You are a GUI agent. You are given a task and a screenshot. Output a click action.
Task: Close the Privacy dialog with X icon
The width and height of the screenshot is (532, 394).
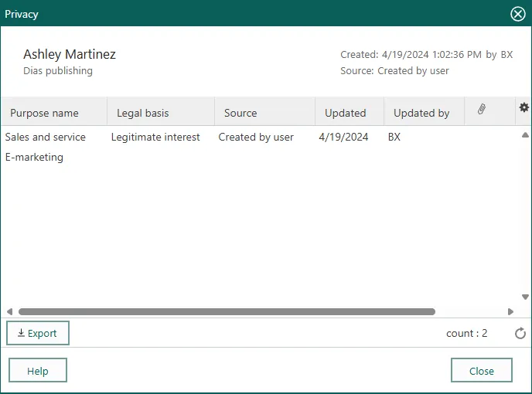tap(518, 14)
